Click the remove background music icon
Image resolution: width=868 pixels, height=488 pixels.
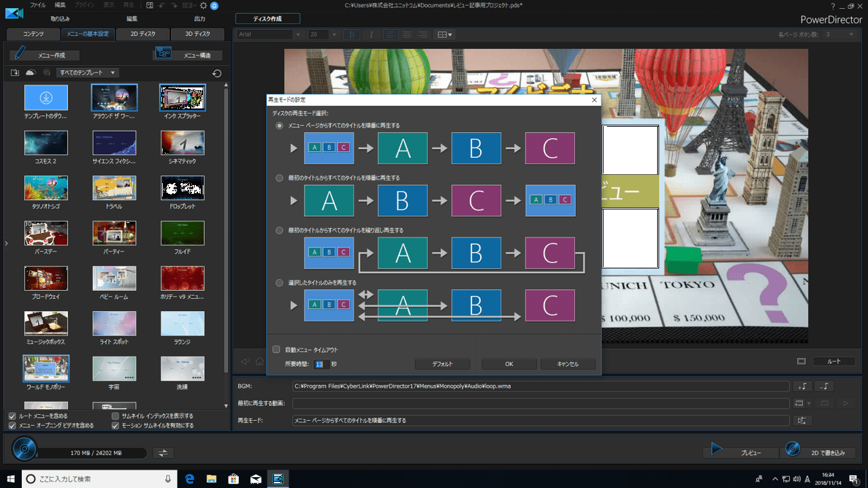[x=825, y=386]
